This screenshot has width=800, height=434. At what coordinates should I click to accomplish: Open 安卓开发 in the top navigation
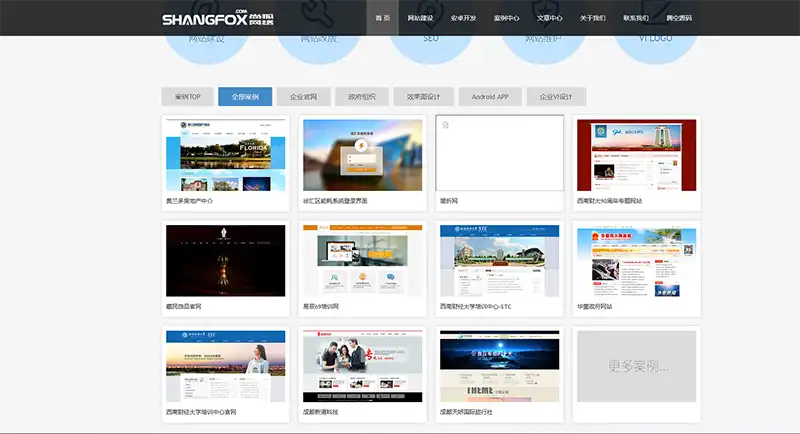464,18
